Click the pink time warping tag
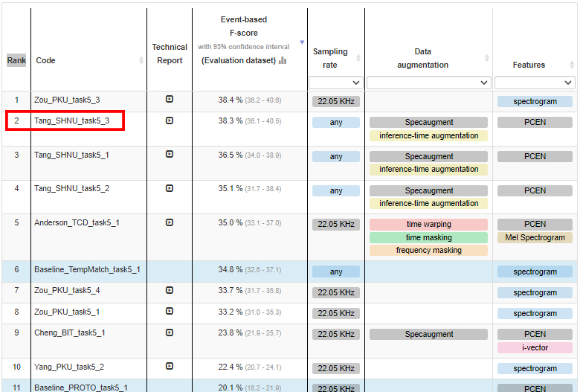The height and width of the screenshot is (392, 580). coord(428,225)
